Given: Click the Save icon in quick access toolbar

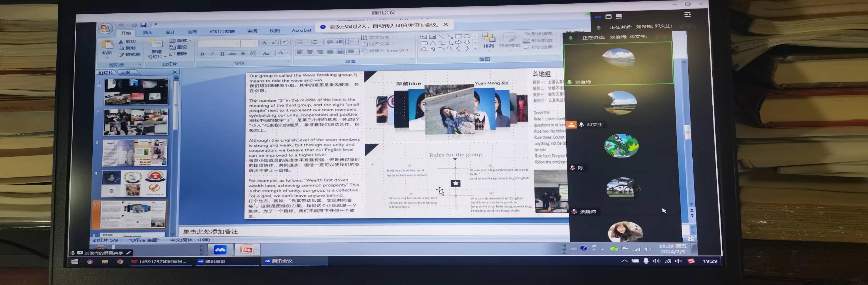Looking at the screenshot, I should click(143, 24).
